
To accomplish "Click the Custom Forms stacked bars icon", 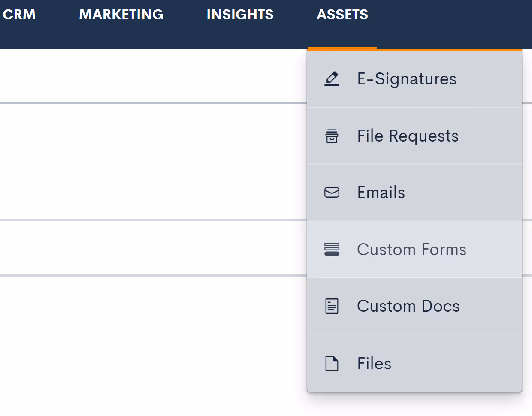I will tap(332, 249).
